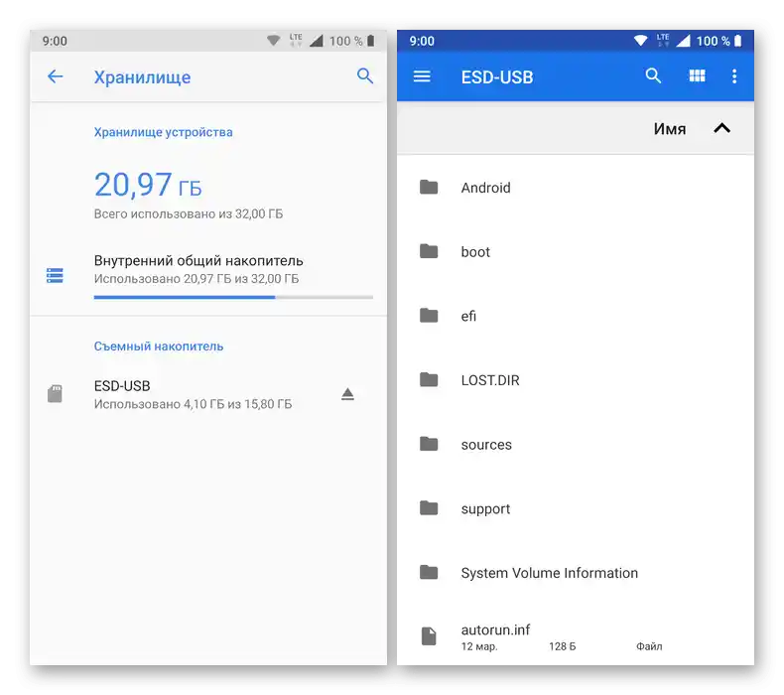784x695 pixels.
Task: Tap Использовано 4,10 ГБ из 15,80 ГБ
Action: click(x=193, y=404)
